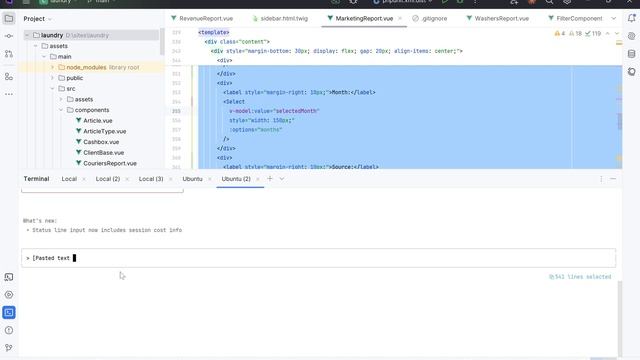Open the Services tool window icon
The width and height of the screenshot is (640, 360).
(9, 295)
